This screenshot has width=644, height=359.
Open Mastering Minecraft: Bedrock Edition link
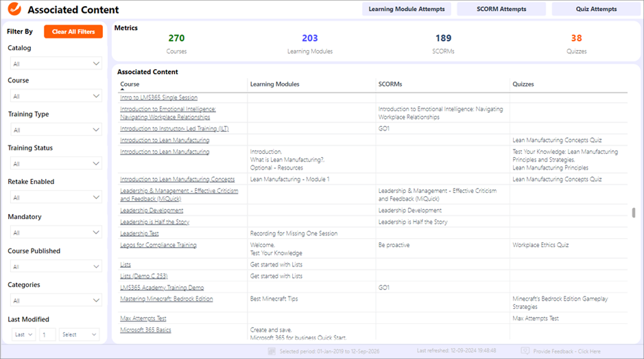pyautogui.click(x=167, y=299)
